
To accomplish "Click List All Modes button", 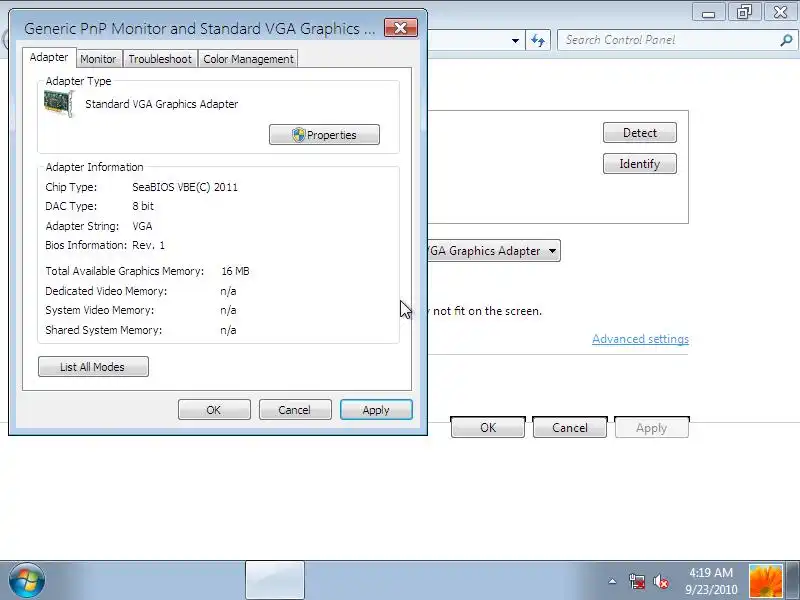I will (93, 367).
